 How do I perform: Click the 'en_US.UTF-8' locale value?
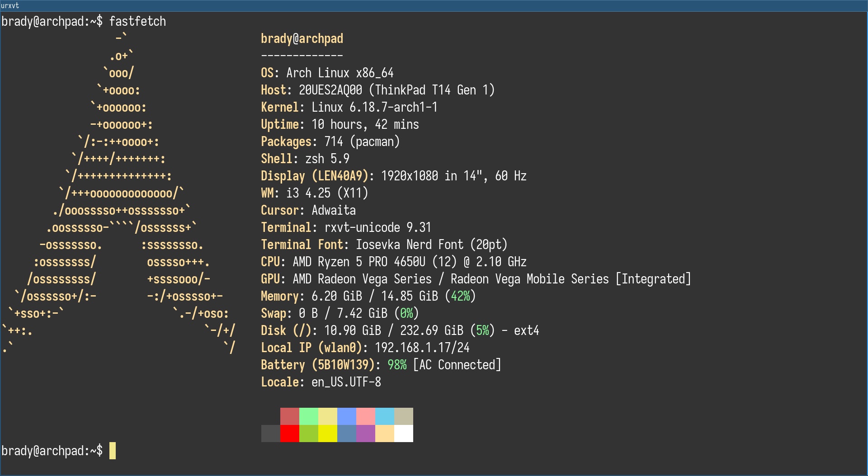click(x=346, y=382)
